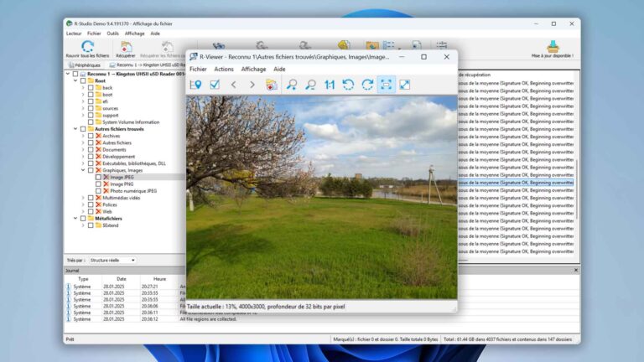644x362 pixels.
Task: Switch viewer to full screen mode
Action: pyautogui.click(x=405, y=85)
